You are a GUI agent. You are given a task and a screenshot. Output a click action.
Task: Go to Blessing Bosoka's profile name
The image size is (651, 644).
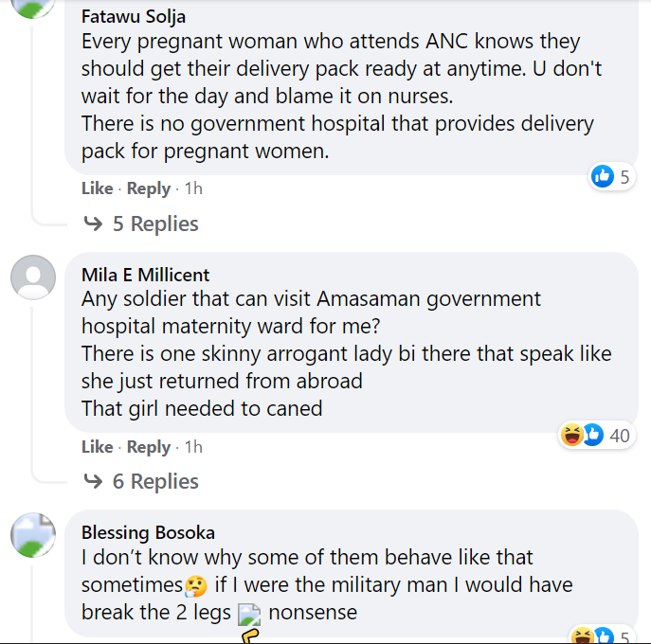148,532
